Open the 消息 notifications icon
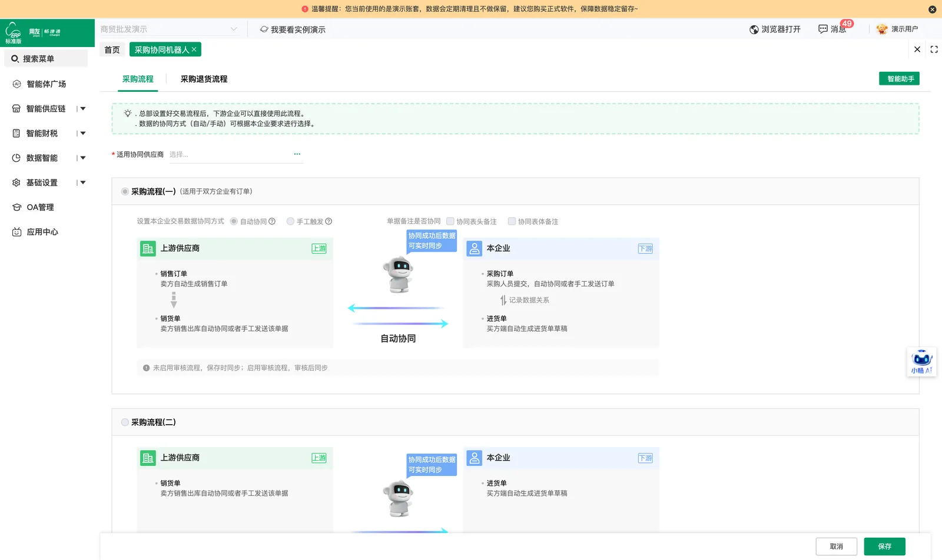 pyautogui.click(x=823, y=29)
